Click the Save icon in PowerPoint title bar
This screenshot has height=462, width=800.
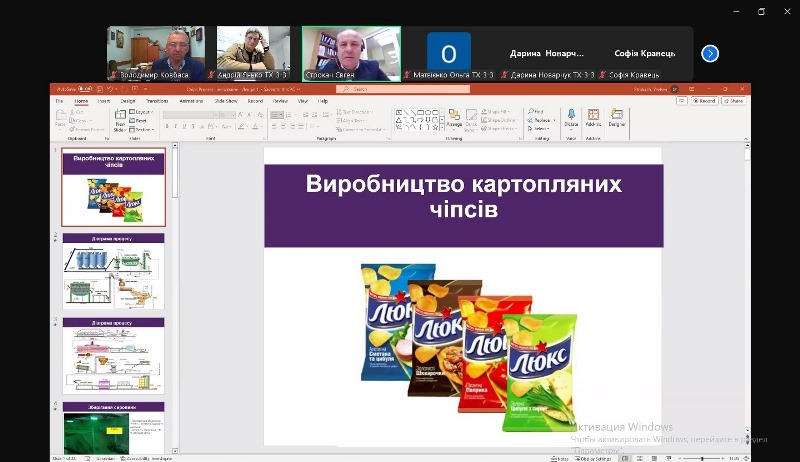click(100, 89)
